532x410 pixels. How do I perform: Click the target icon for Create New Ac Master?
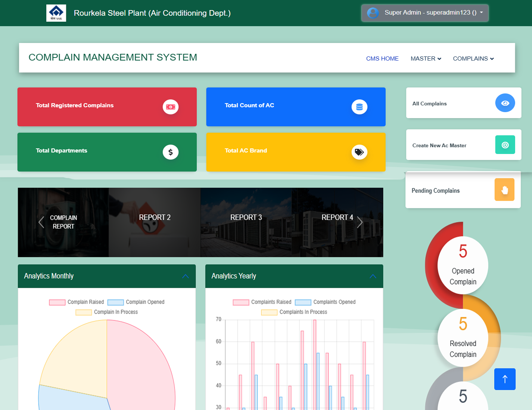pyautogui.click(x=505, y=145)
